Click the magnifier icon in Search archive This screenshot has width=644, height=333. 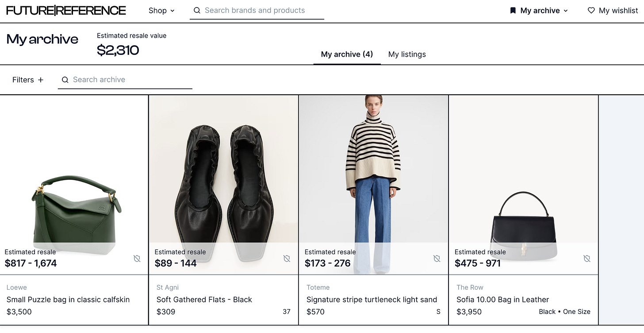[x=65, y=80]
